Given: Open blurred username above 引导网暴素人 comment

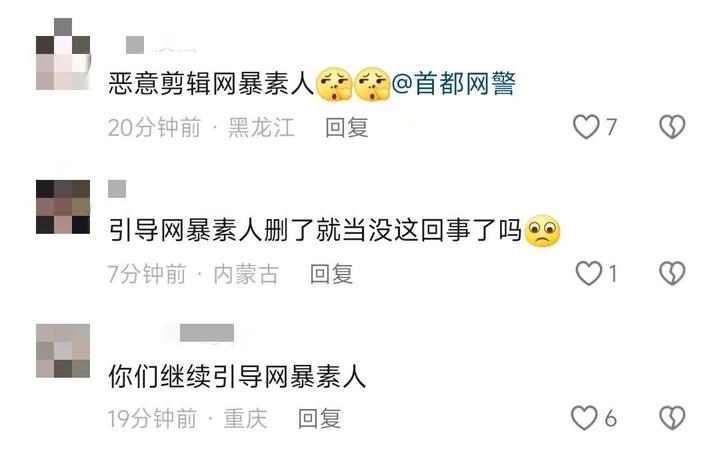Looking at the screenshot, I should pyautogui.click(x=117, y=189).
